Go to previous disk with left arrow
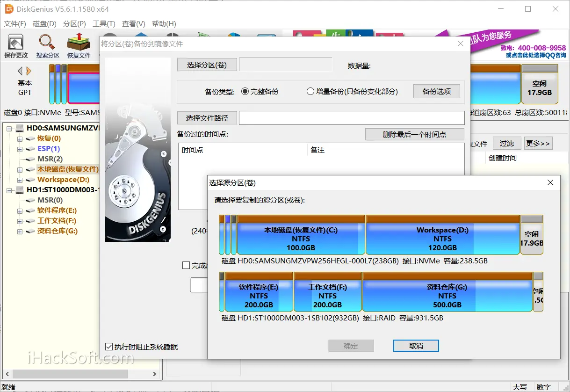 (x=20, y=71)
